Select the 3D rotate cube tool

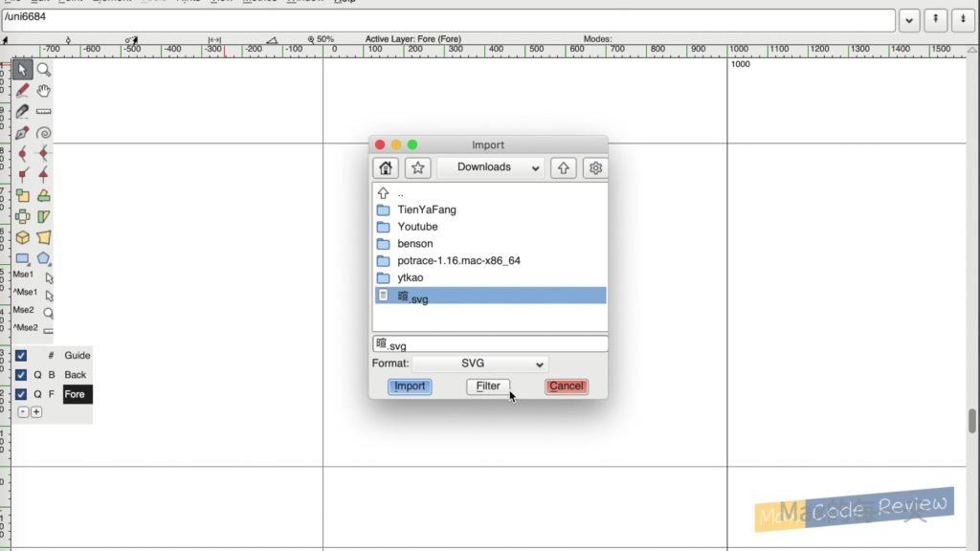coord(22,237)
